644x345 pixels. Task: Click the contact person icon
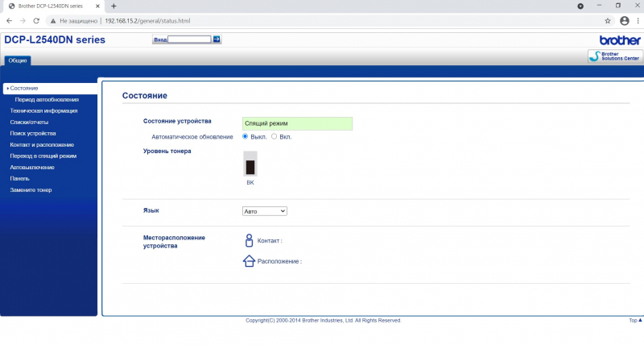click(x=248, y=240)
